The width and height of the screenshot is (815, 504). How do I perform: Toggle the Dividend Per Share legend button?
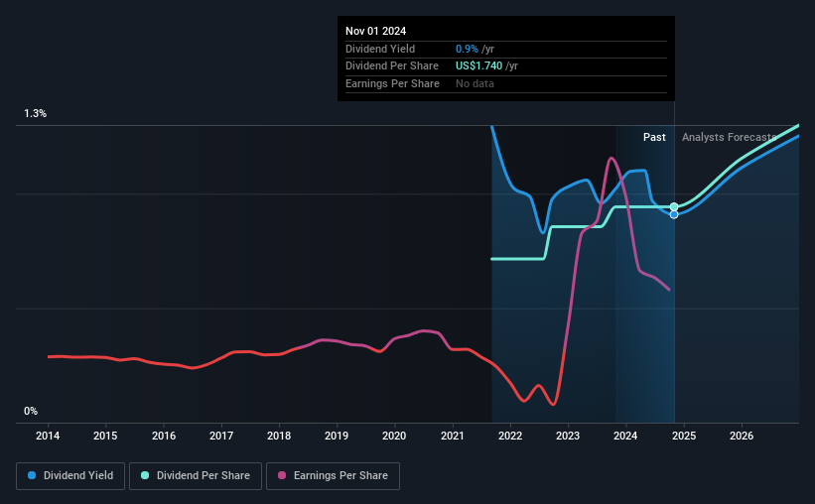(196, 476)
